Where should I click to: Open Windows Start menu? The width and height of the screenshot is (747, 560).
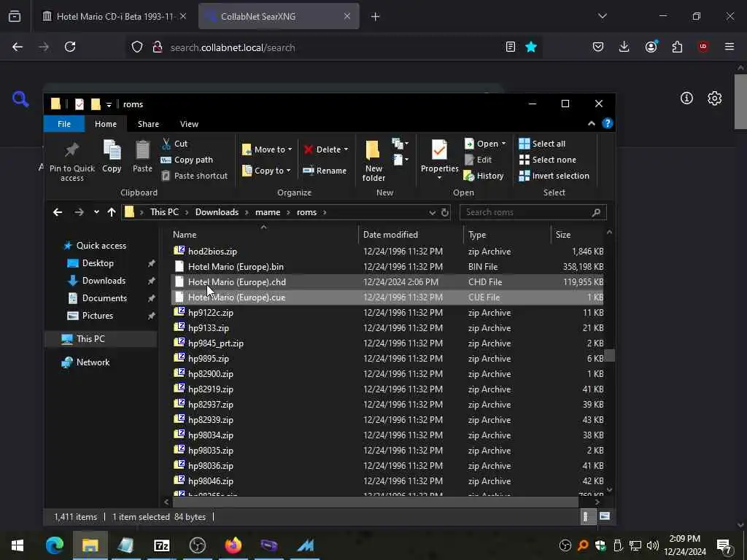point(18,545)
